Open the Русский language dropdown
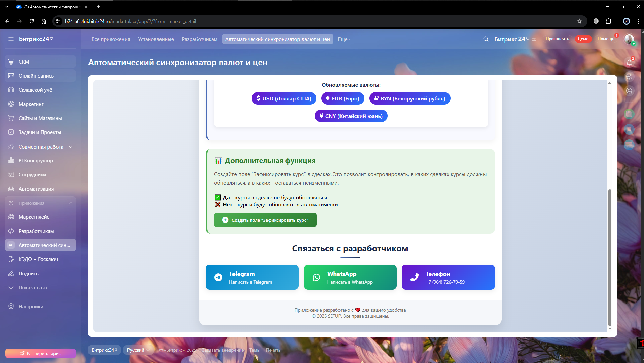 (139, 350)
